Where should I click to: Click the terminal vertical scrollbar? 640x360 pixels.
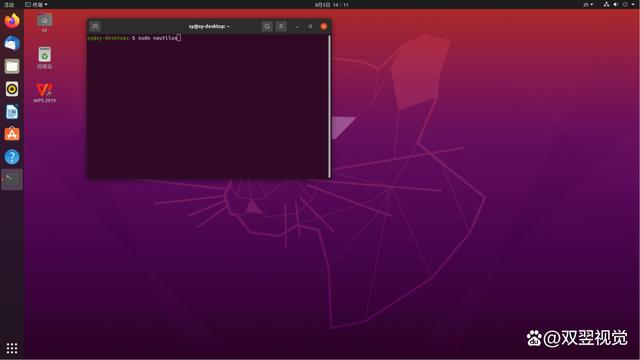pos(329,106)
